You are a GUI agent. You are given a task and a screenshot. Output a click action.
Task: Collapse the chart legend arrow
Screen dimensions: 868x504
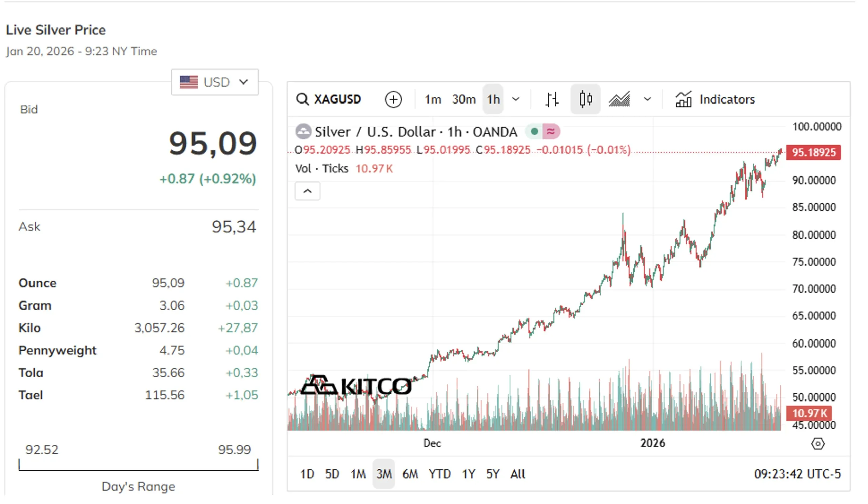tap(307, 191)
